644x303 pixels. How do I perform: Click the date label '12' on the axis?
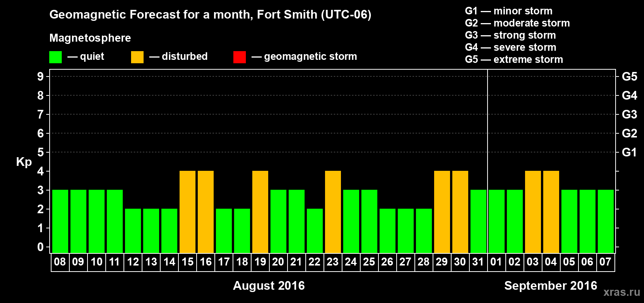pyautogui.click(x=133, y=262)
